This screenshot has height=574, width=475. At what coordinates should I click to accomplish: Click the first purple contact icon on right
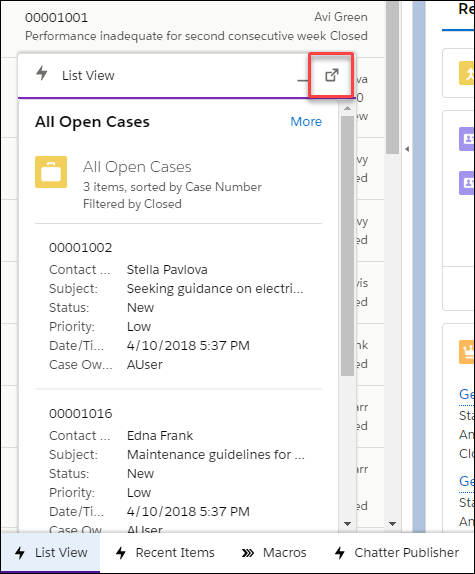click(467, 139)
